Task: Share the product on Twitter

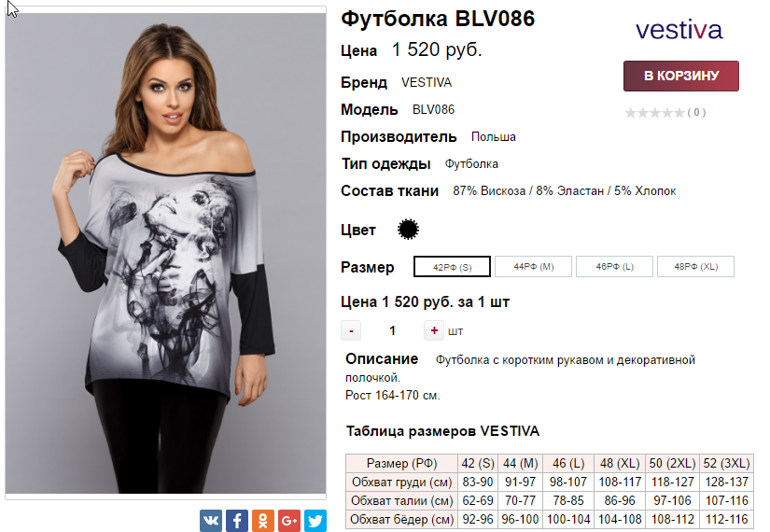Action: [x=315, y=520]
